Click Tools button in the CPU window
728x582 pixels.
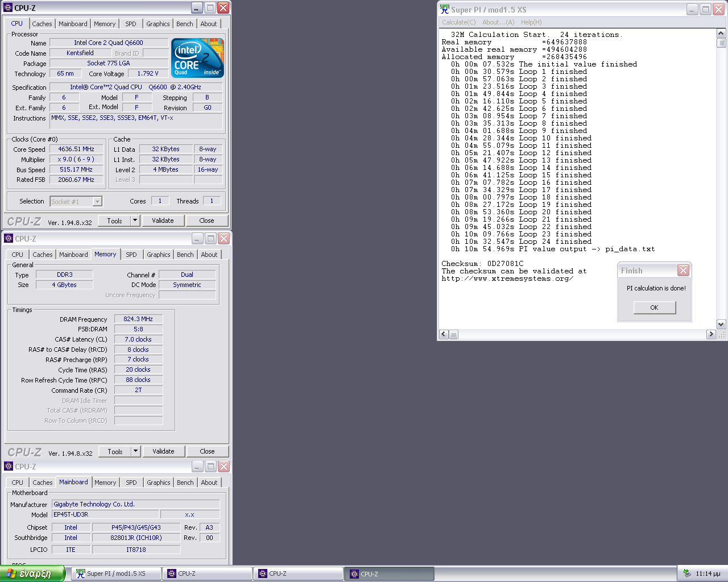(114, 221)
